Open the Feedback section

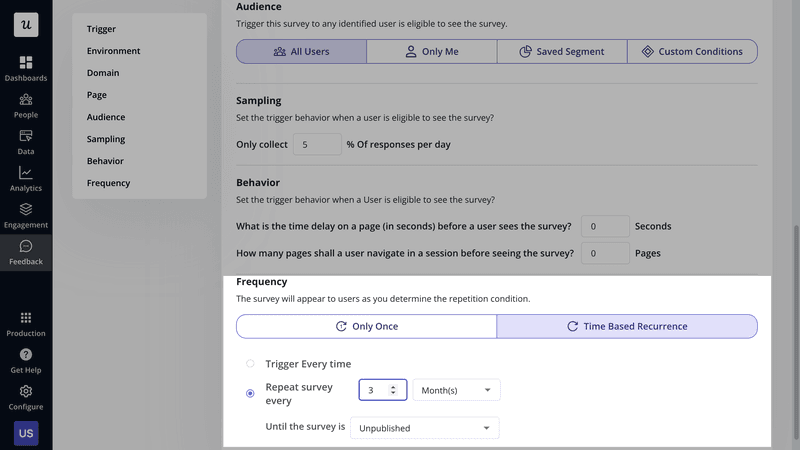point(26,247)
